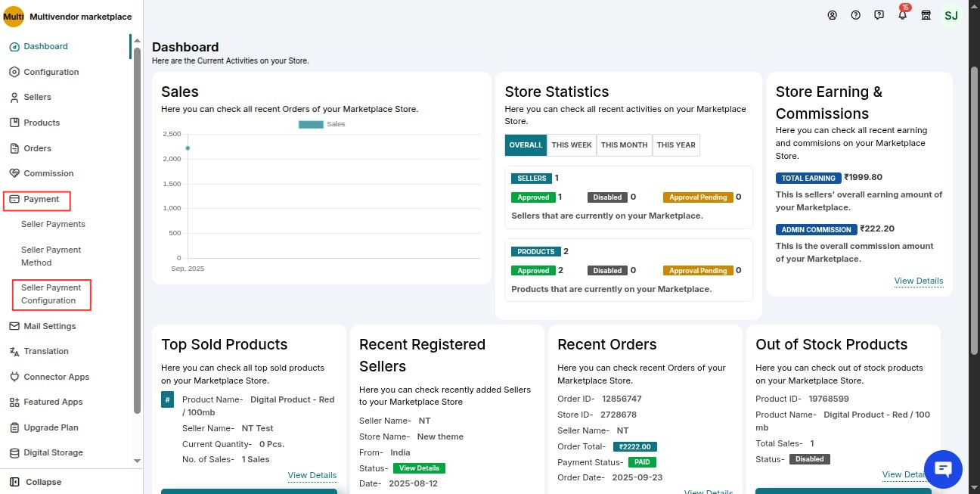Screen dimensions: 980x494
Task: Click View Details under Store Earning
Action: (x=918, y=281)
